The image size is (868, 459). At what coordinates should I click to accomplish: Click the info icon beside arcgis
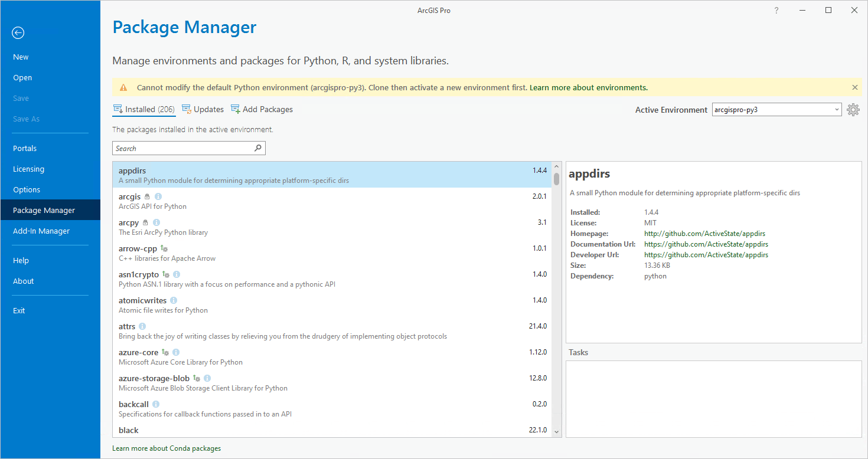pyautogui.click(x=157, y=196)
